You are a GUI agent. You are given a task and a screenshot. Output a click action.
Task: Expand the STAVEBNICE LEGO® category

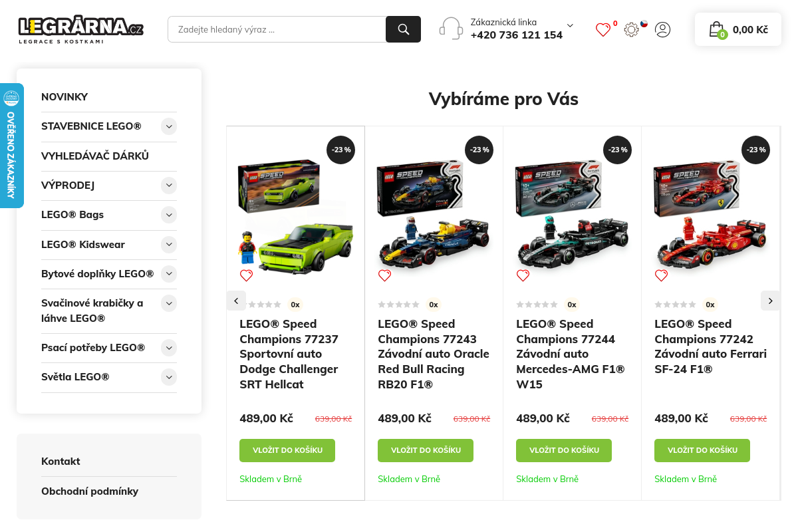coord(169,126)
